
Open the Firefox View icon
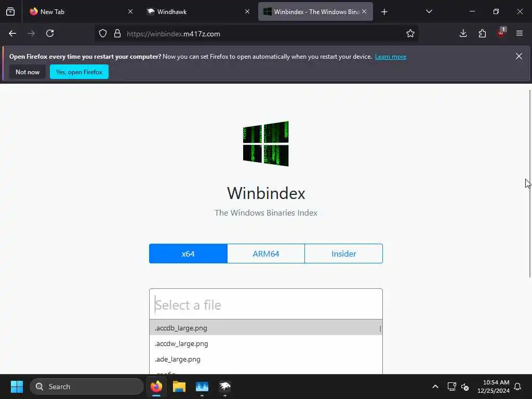click(x=10, y=12)
